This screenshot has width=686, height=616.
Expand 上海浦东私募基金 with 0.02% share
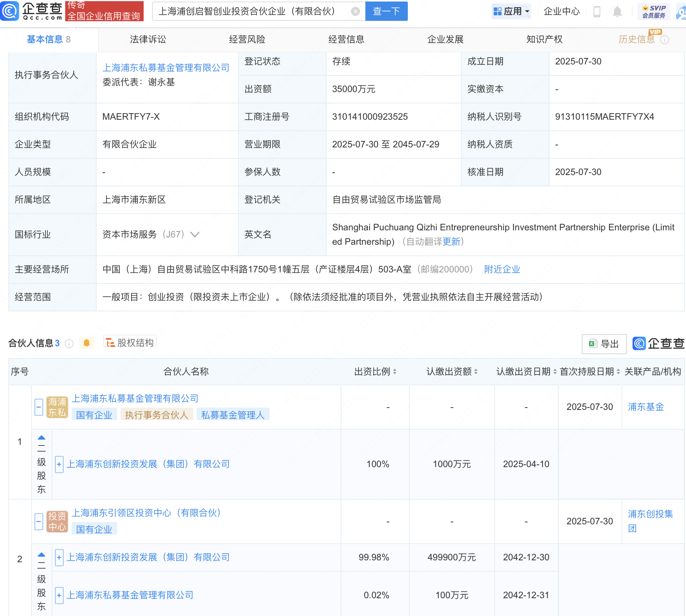coord(59,596)
